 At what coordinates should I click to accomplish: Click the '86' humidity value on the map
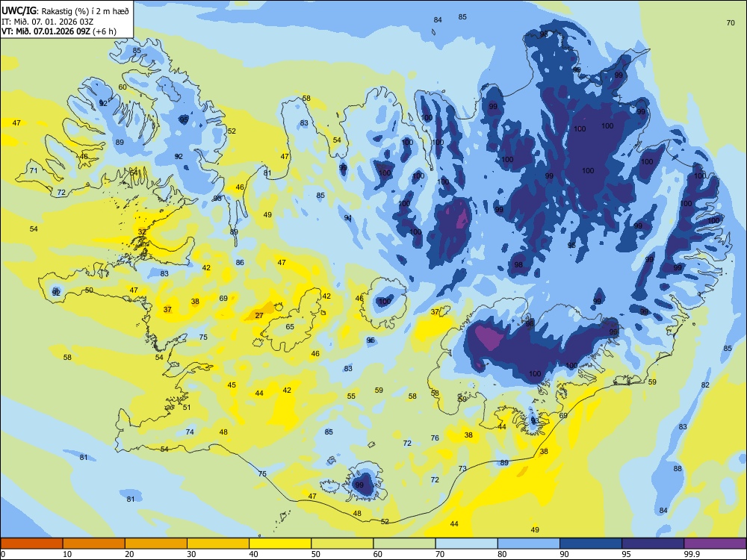(240, 262)
